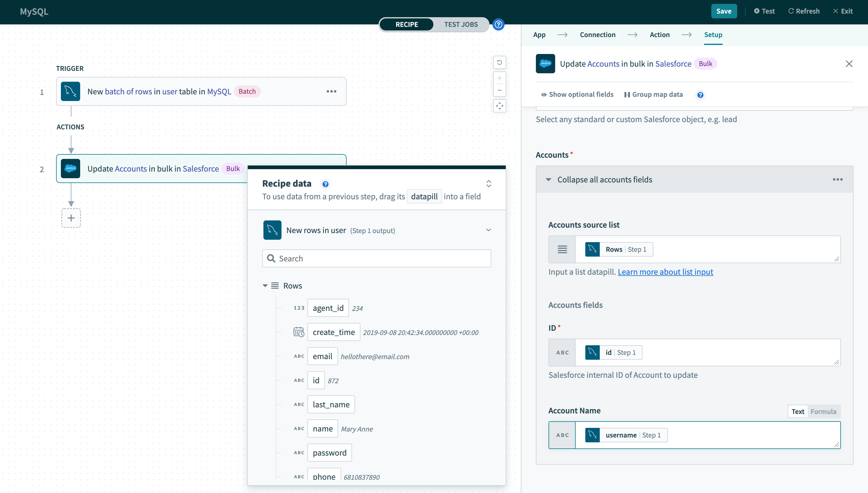The image size is (868, 493).
Task: Go to the Action setup tab
Action: click(x=659, y=35)
